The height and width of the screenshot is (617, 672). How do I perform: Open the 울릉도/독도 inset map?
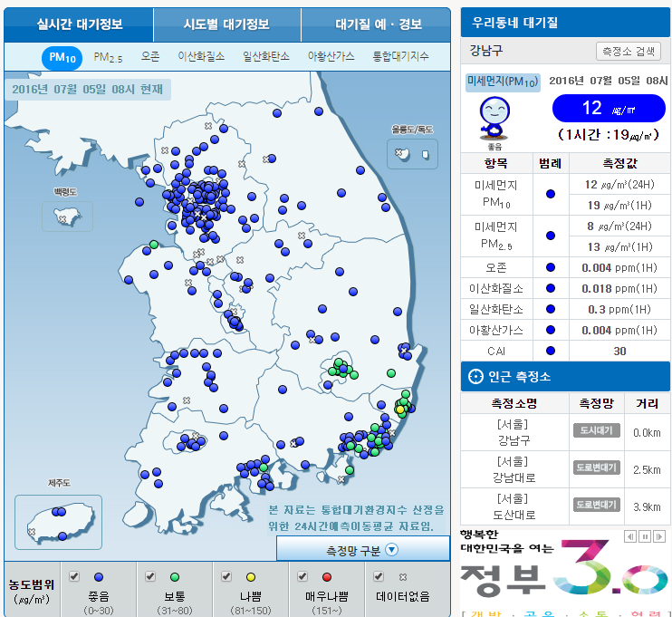point(413,153)
